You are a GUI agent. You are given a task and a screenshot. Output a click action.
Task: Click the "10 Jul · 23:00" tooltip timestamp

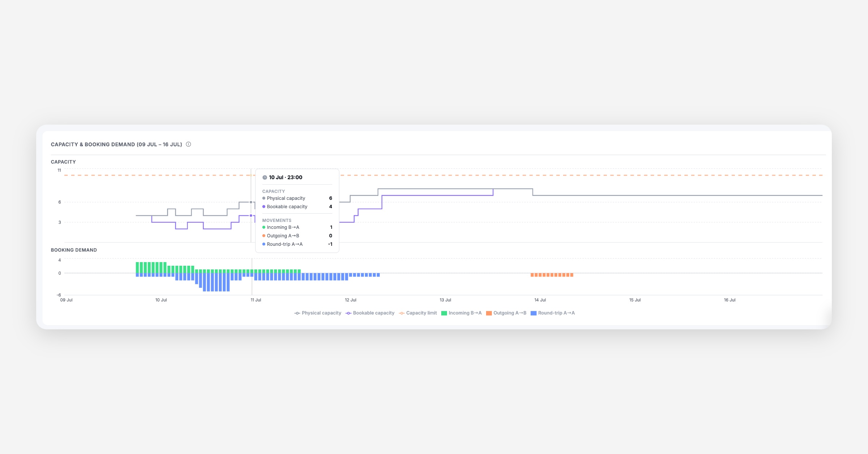click(x=285, y=177)
